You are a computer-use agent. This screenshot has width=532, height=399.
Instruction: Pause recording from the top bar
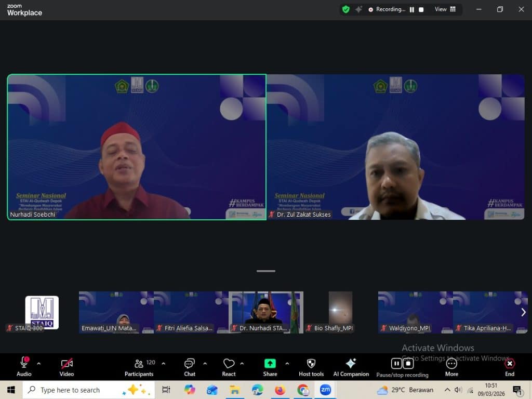tap(412, 9)
